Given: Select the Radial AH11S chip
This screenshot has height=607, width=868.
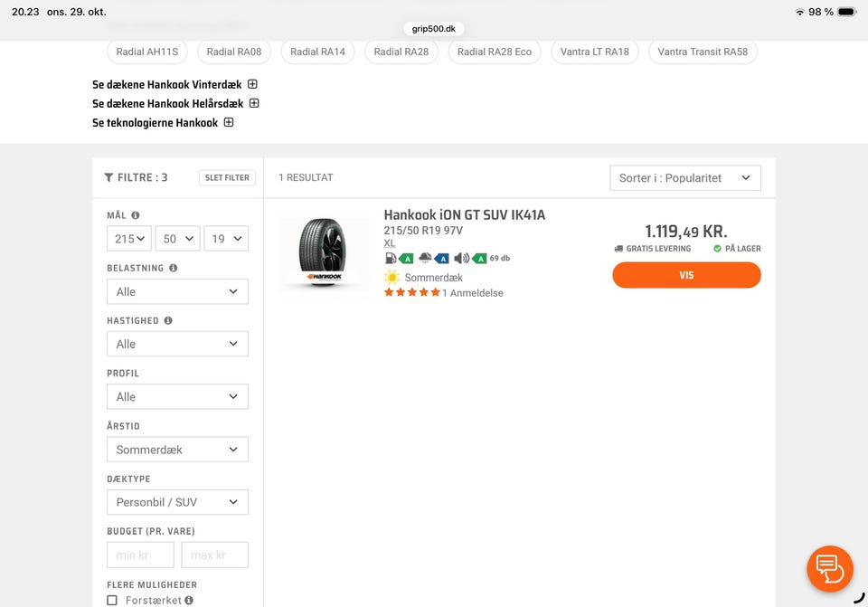Looking at the screenshot, I should click(x=147, y=52).
